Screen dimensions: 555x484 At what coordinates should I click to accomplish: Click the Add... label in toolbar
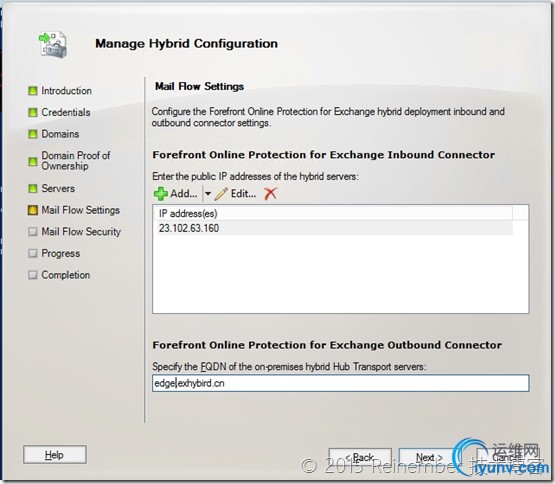coord(184,194)
